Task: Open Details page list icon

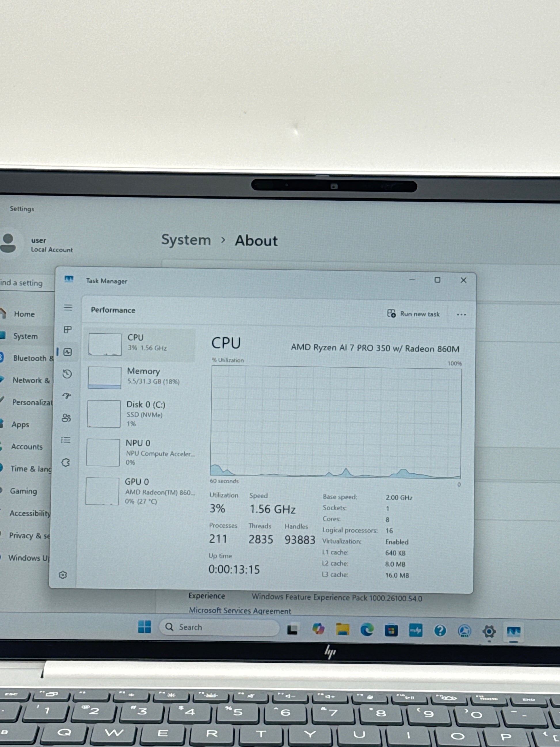Action: [66, 440]
